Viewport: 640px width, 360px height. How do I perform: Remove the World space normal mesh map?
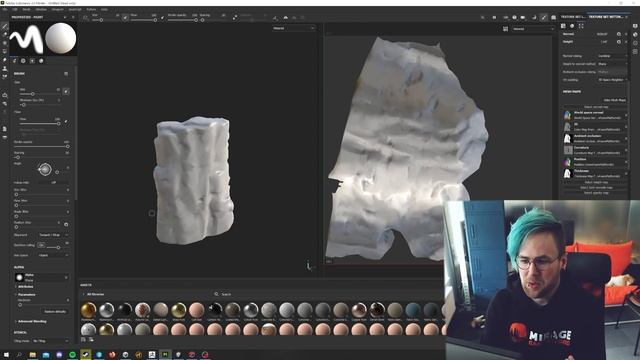coord(627,116)
